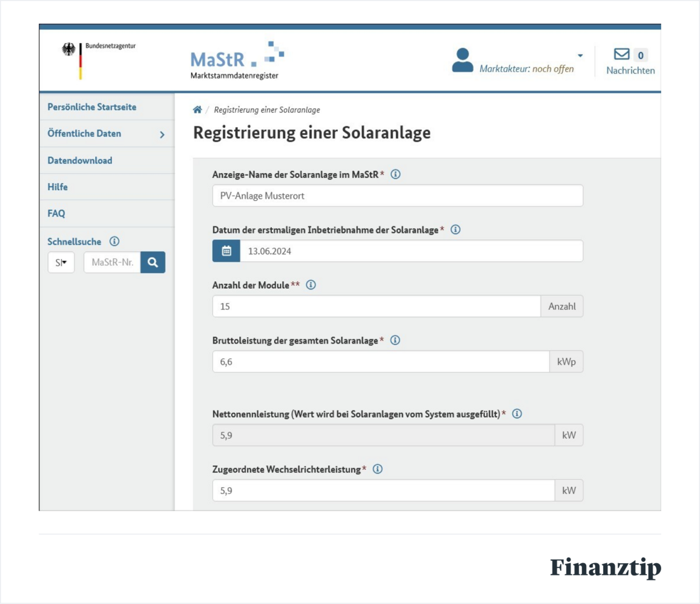Show info for Anzahl der Module

[x=311, y=285]
